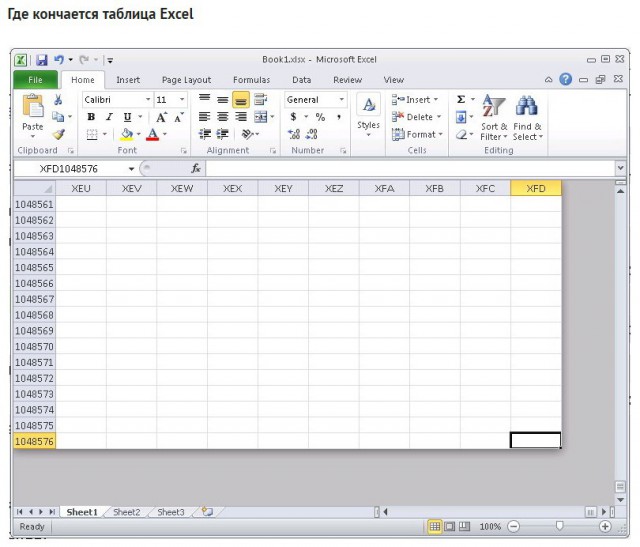The width and height of the screenshot is (640, 547).
Task: Toggle Underline formatting
Action: [x=127, y=118]
